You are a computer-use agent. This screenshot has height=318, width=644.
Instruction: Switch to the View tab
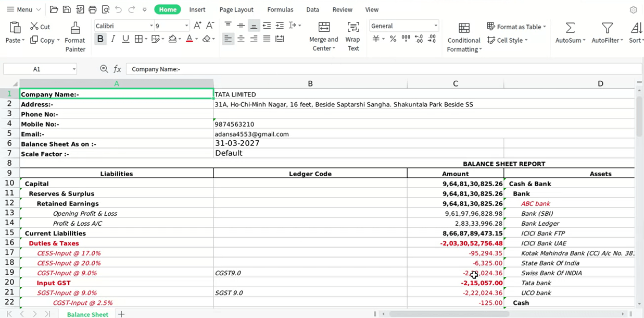(x=372, y=9)
